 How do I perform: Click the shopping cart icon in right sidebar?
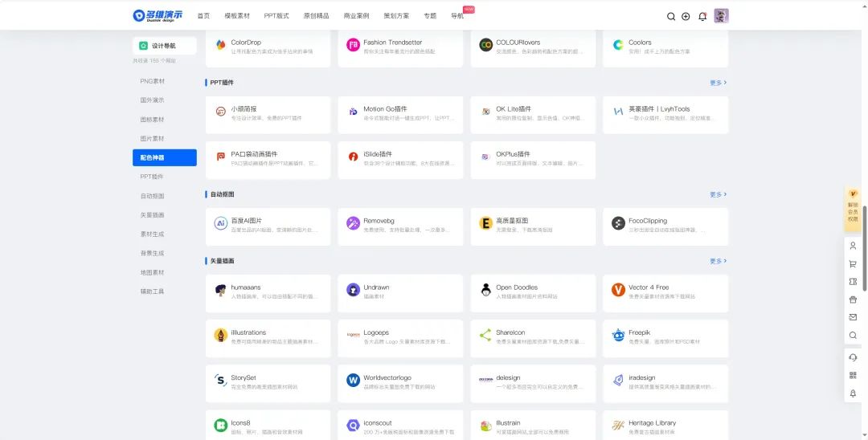(853, 263)
